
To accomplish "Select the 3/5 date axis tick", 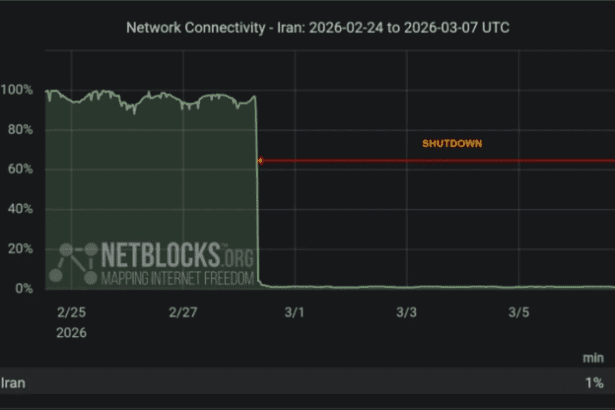I will pos(519,313).
